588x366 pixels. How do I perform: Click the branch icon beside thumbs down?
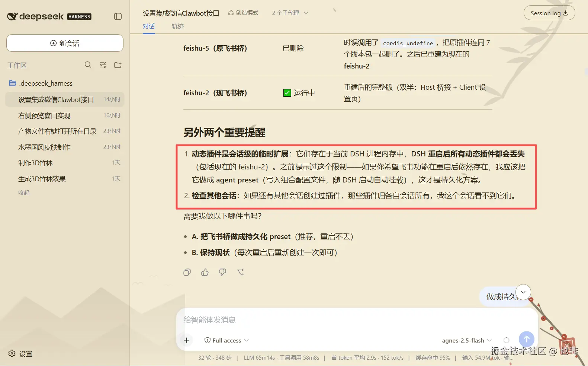tap(240, 272)
